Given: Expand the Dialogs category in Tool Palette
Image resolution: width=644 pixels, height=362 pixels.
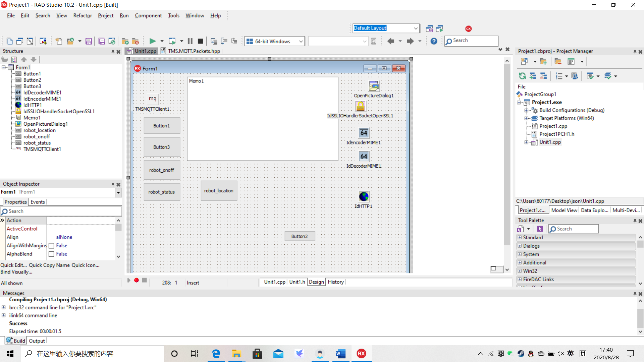Looking at the screenshot, I should (x=520, y=246).
